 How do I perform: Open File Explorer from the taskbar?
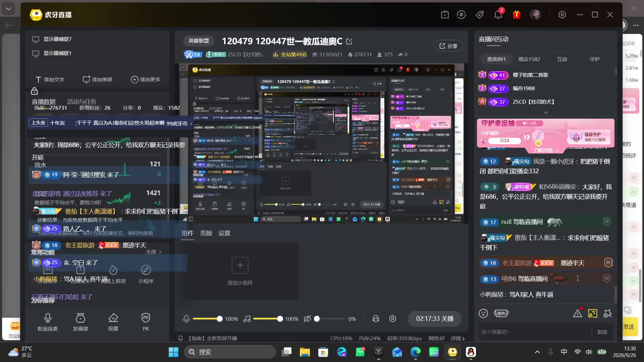[305, 352]
